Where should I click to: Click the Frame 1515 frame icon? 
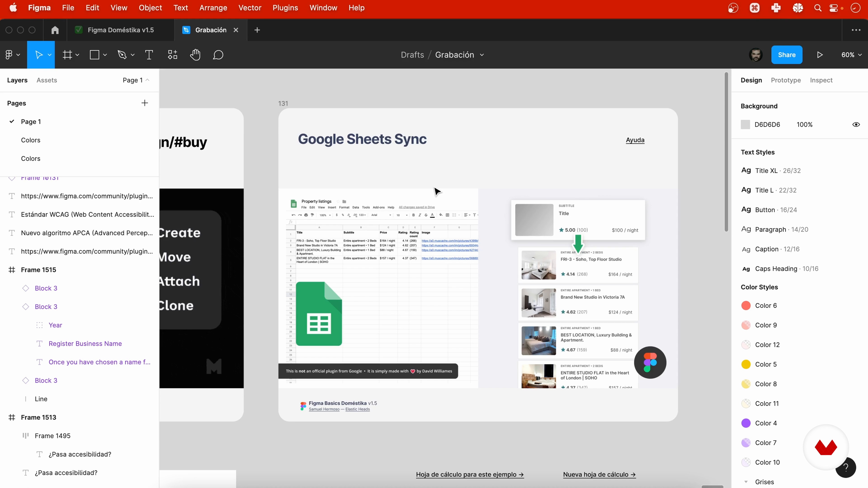pyautogui.click(x=12, y=270)
